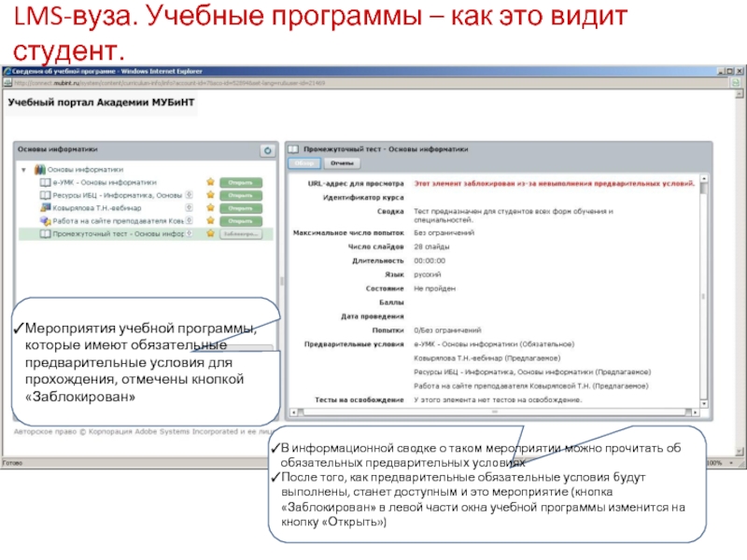Click the icon of Работа на сайте преподавателя row
Image resolution: width=747 pixels, height=560 pixels.
pos(45,221)
